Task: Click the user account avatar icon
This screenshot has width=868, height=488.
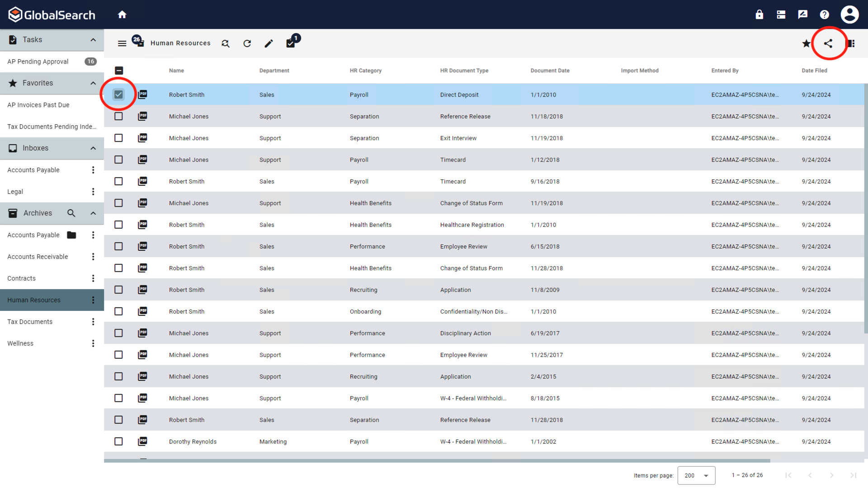Action: coord(849,14)
